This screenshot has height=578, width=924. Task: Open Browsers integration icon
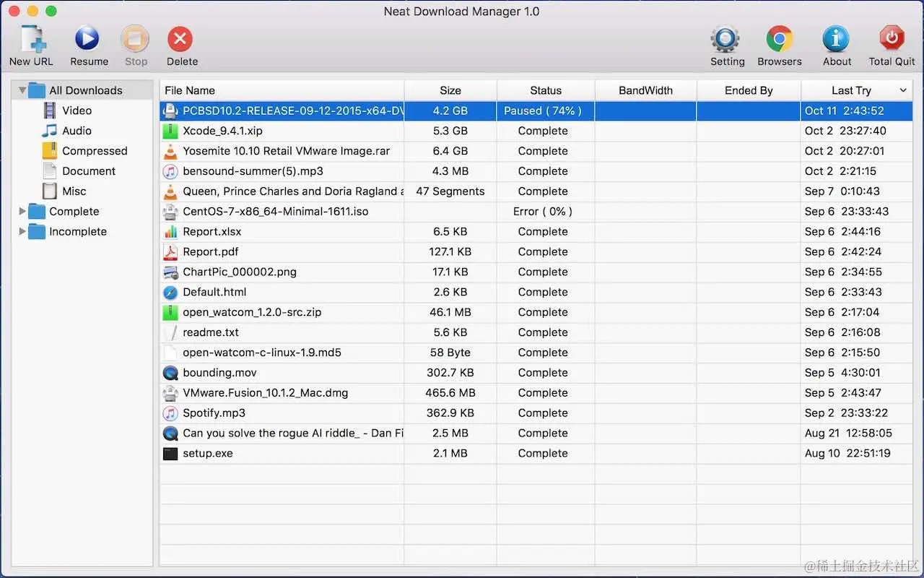pos(780,39)
